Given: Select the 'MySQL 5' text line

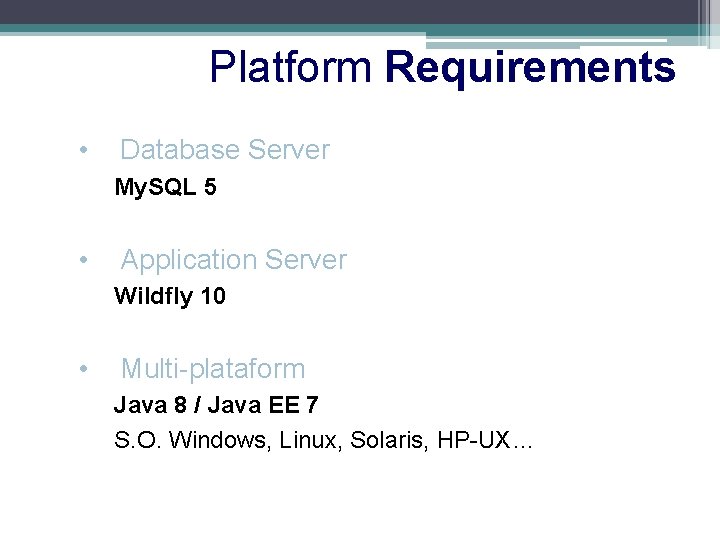Looking at the screenshot, I should coord(165,187).
